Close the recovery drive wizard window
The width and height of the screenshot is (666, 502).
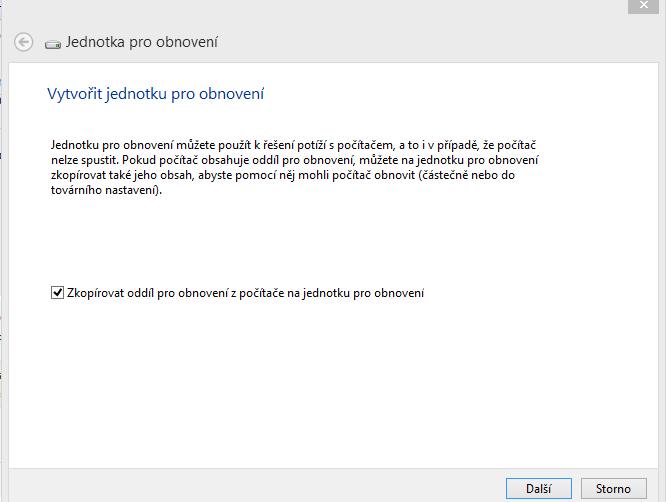(x=643, y=6)
